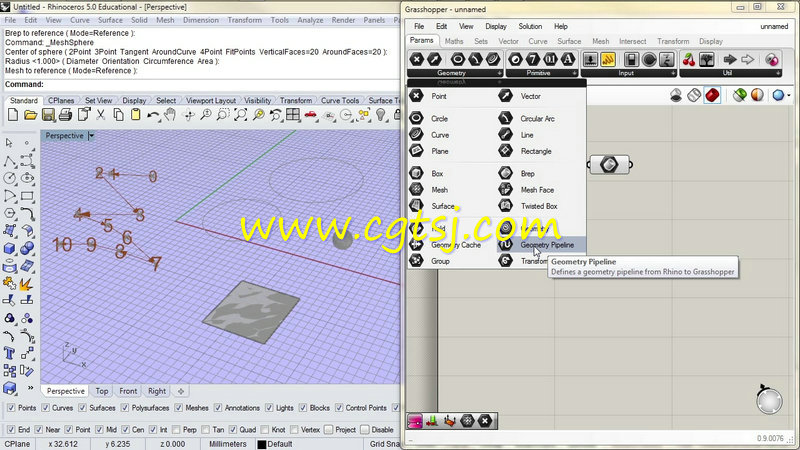Click the Brep component on Grasshopper canvas
Screen dimensions: 800x450
[x=609, y=164]
